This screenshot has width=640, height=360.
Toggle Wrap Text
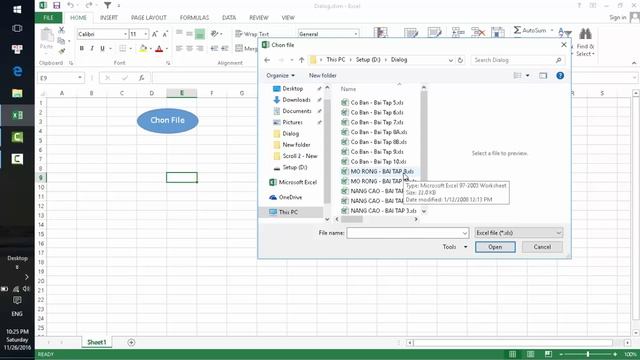pyautogui.click(x=252, y=34)
